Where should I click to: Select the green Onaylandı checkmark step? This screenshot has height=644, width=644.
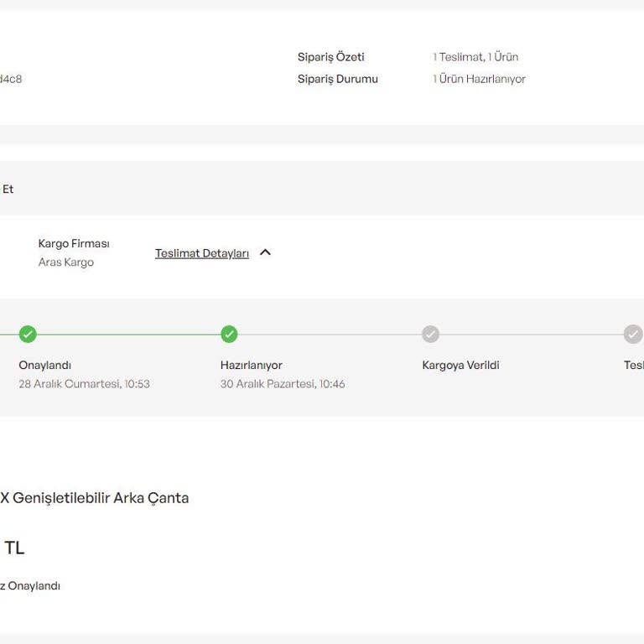[28, 334]
